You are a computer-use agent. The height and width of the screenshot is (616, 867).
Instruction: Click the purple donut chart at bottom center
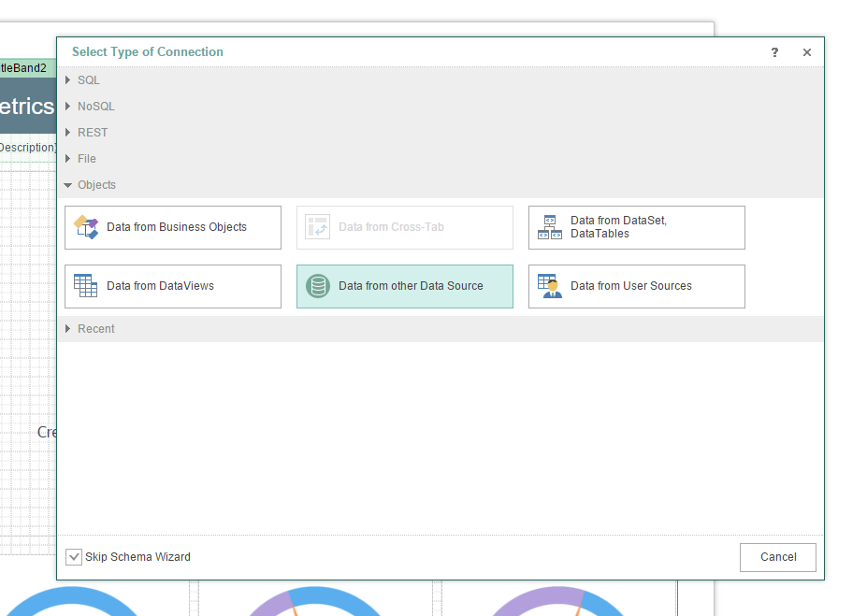coord(318,603)
